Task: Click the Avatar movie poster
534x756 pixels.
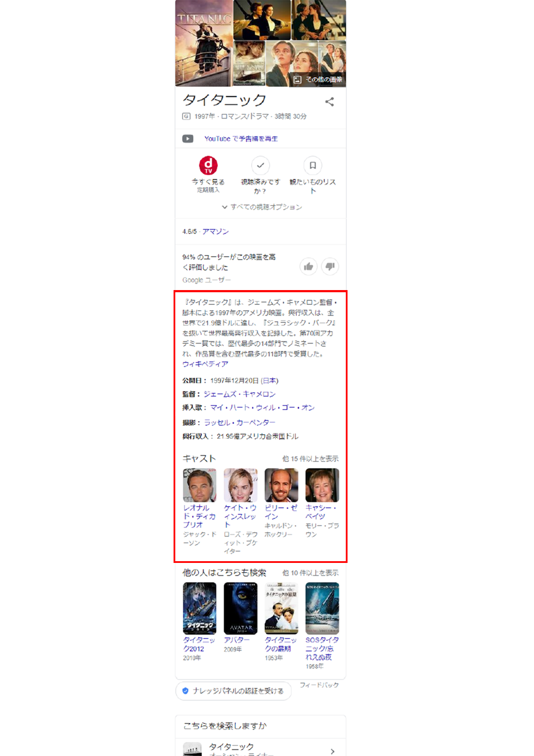Action: click(241, 608)
